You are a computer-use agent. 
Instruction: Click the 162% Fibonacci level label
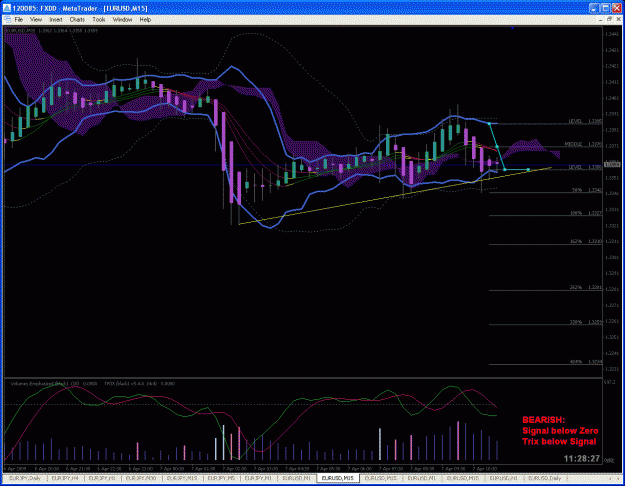576,241
